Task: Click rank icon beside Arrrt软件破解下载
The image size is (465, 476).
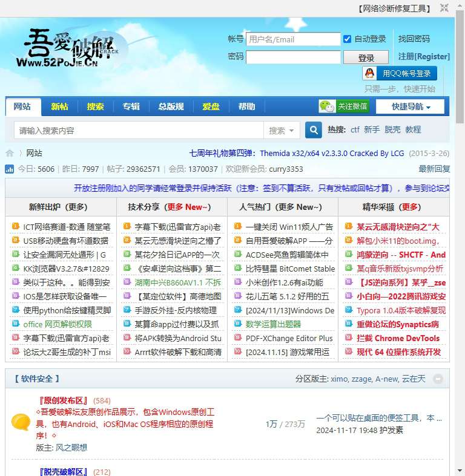Action: pyautogui.click(x=127, y=351)
